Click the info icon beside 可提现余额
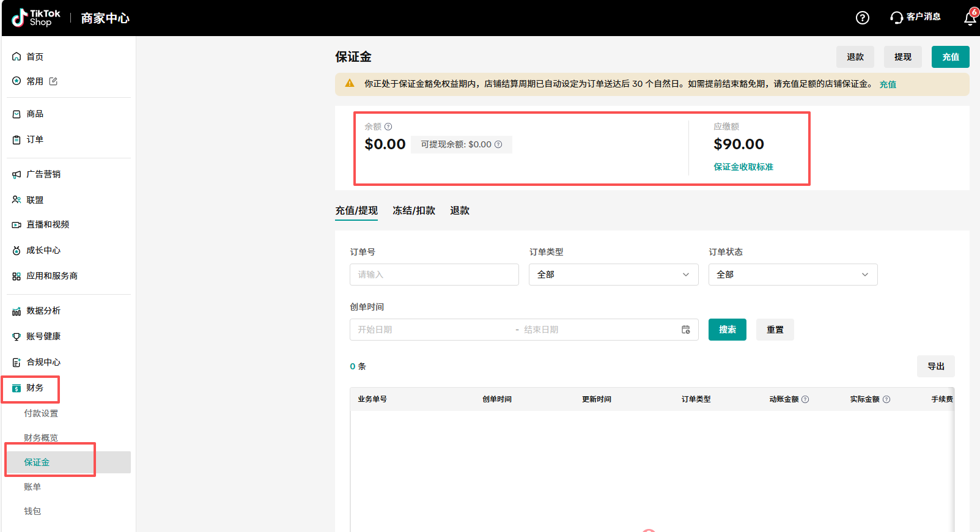Image resolution: width=980 pixels, height=532 pixels. [498, 144]
